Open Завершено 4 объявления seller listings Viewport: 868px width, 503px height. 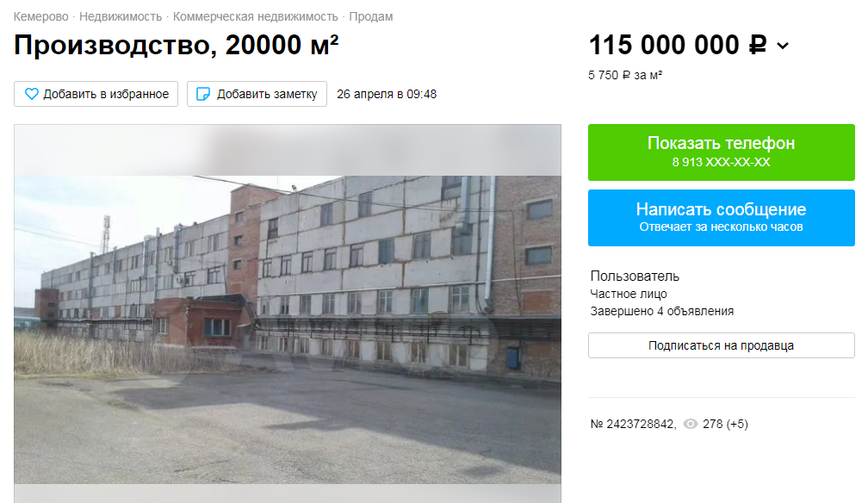coord(662,311)
